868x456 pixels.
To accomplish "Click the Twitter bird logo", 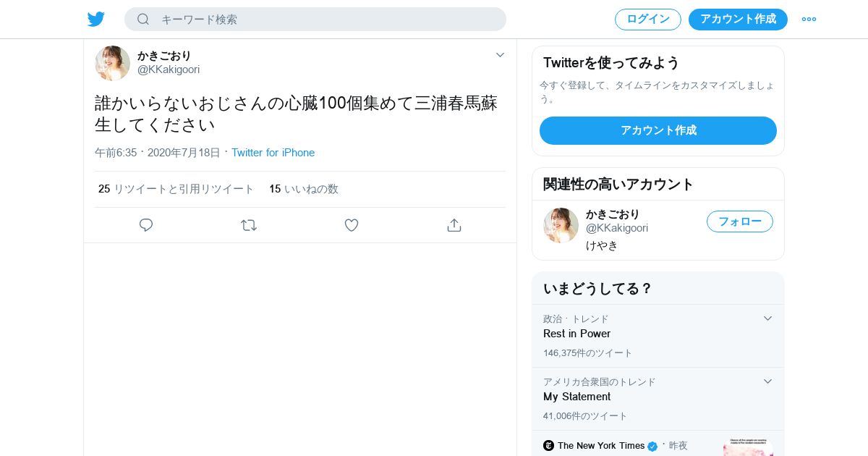I will (96, 19).
